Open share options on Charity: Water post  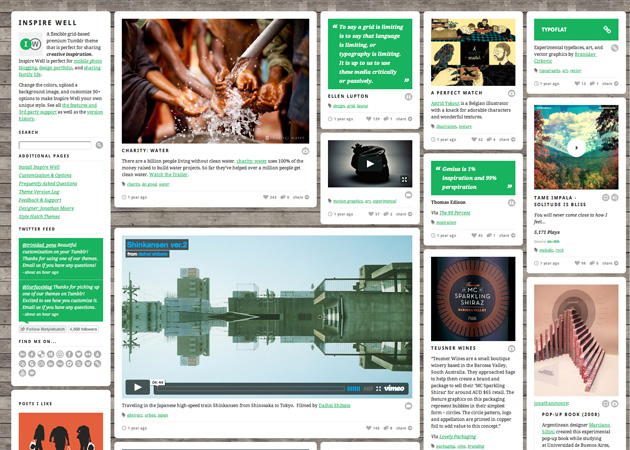tap(300, 197)
